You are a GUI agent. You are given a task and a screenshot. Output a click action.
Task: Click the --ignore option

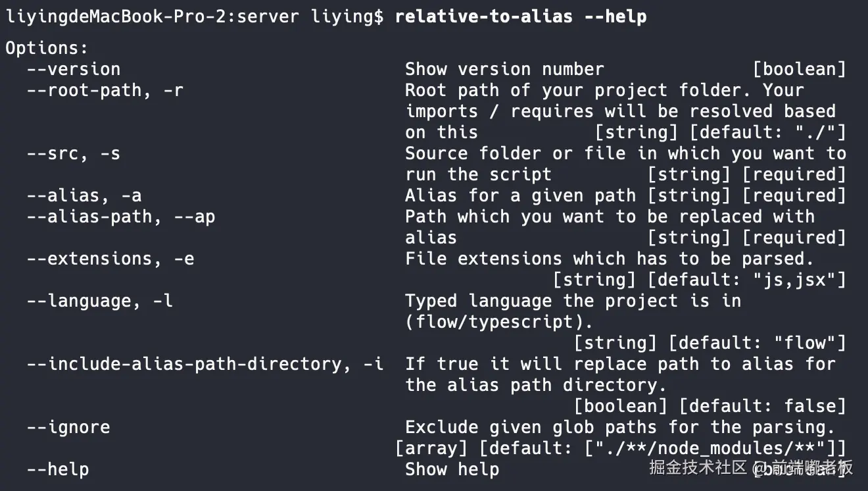pyautogui.click(x=68, y=427)
